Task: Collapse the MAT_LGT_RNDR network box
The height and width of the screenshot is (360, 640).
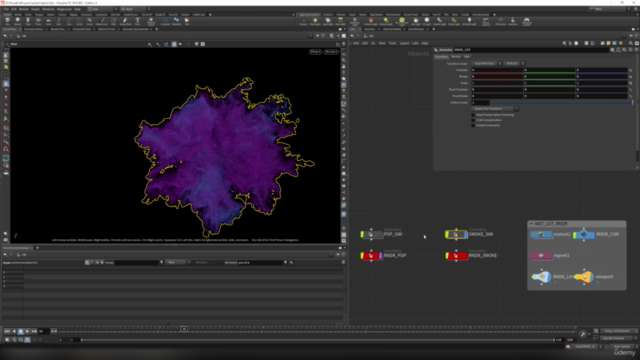Action: (x=531, y=224)
